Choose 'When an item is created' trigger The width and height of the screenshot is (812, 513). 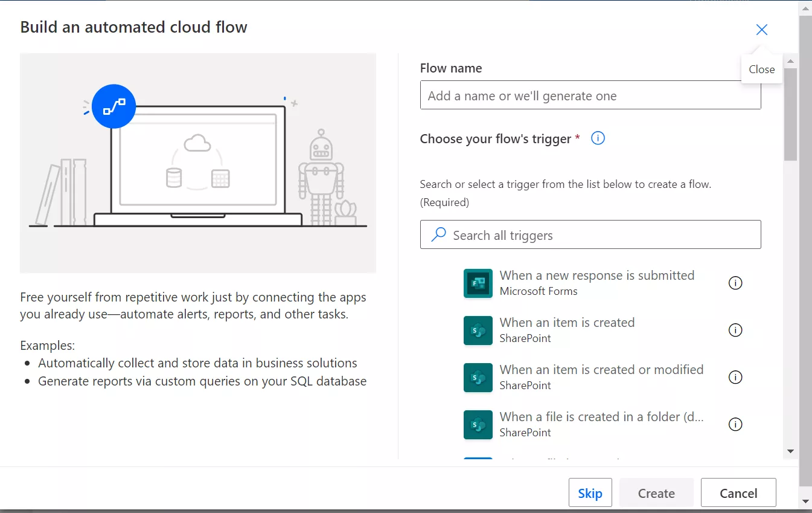click(x=567, y=323)
